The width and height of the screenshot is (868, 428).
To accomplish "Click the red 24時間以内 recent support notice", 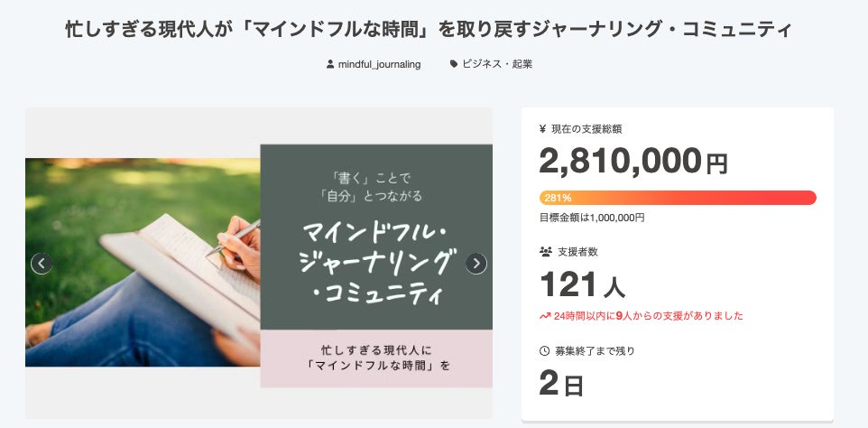I will click(x=648, y=316).
